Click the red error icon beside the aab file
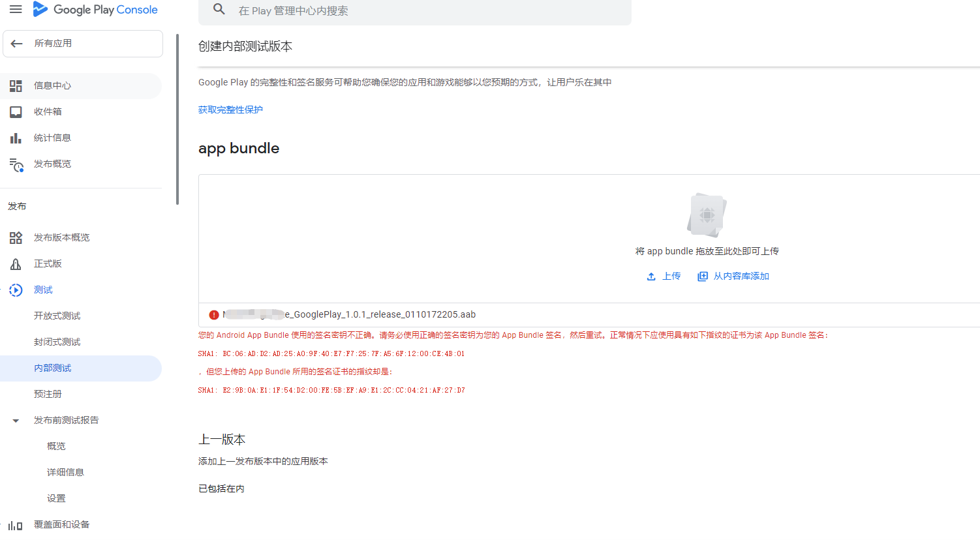980x540 pixels. click(x=214, y=315)
